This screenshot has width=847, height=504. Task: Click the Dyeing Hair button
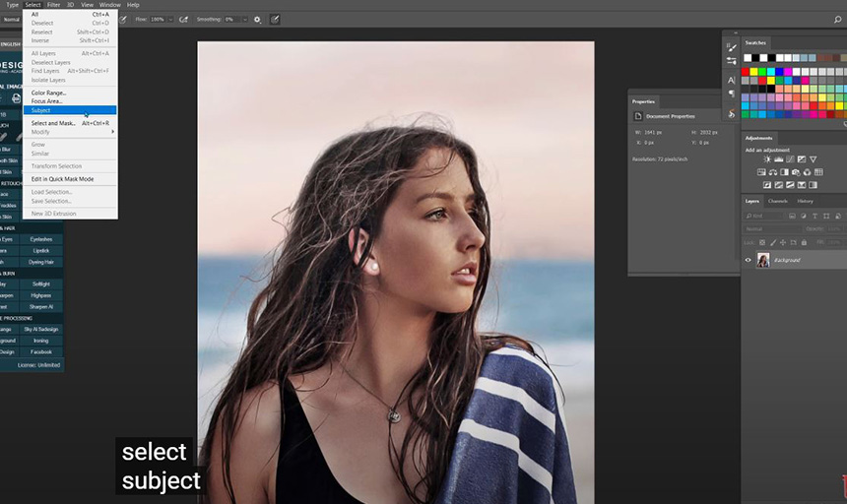coord(40,262)
